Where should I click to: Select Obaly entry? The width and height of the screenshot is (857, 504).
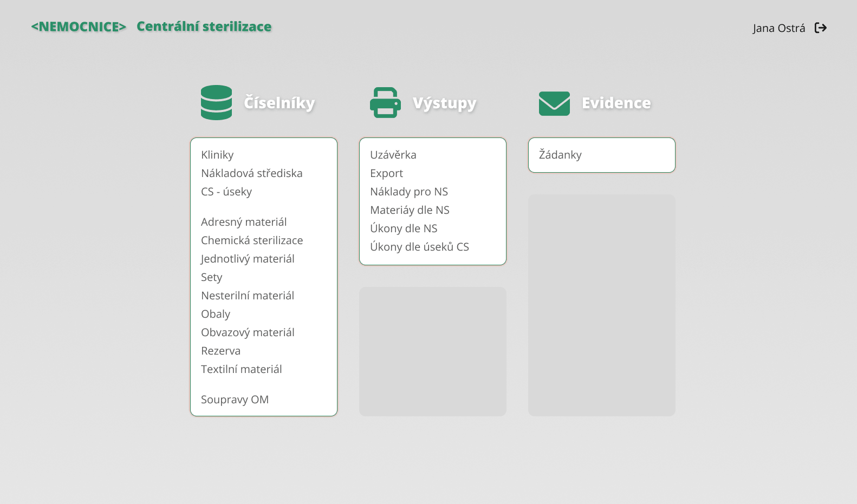point(216,314)
